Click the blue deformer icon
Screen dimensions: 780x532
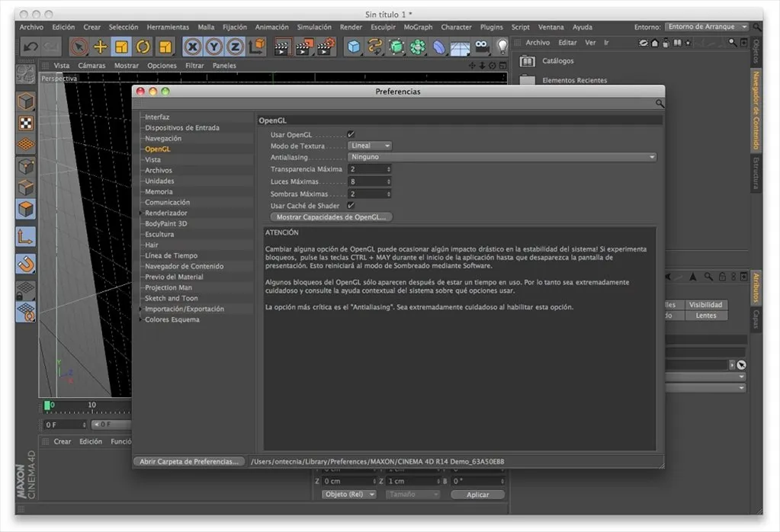[x=438, y=46]
